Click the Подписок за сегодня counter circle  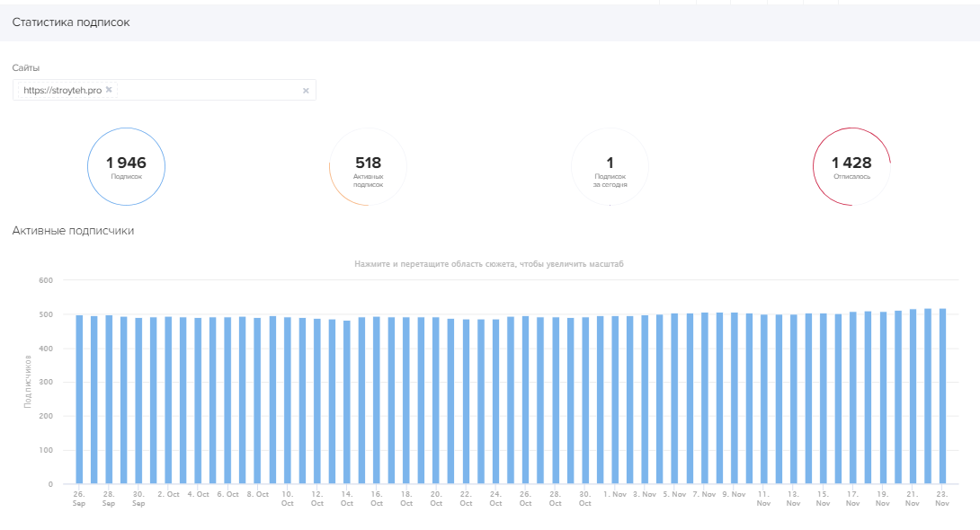point(610,166)
